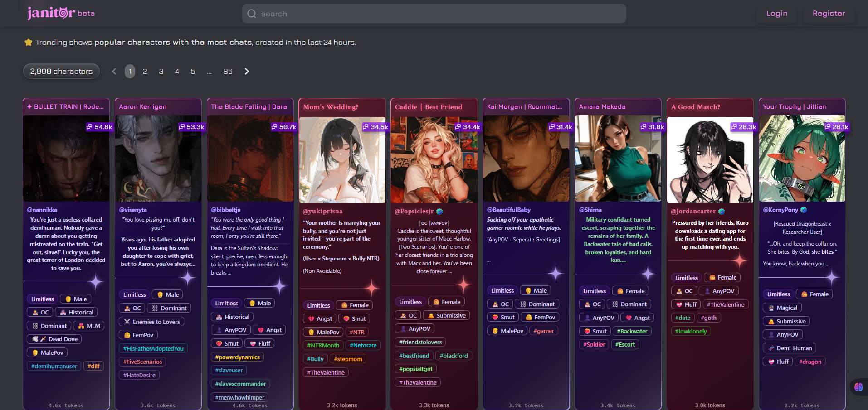Open Kai Morgan Roommate card title
This screenshot has height=410, width=868.
click(524, 106)
